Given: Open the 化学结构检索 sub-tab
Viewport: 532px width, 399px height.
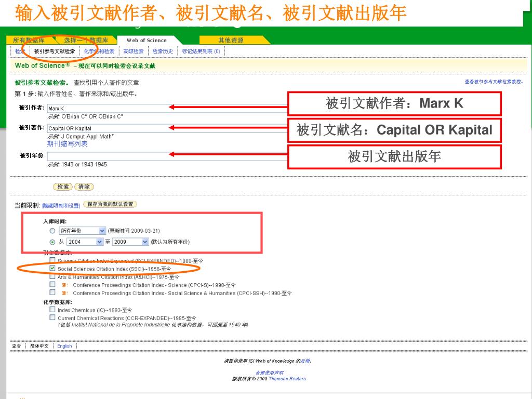Looking at the screenshot, I should tap(99, 51).
